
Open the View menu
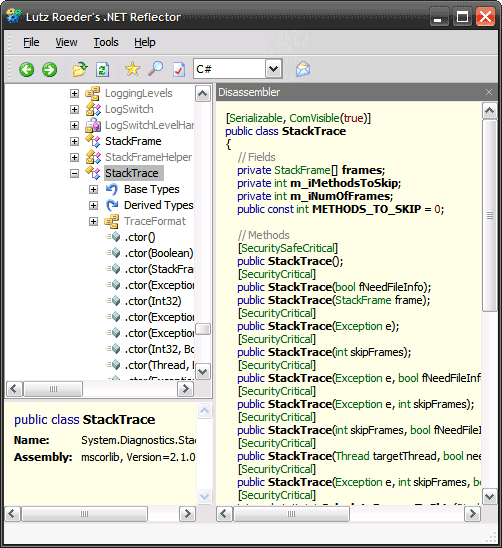click(66, 42)
